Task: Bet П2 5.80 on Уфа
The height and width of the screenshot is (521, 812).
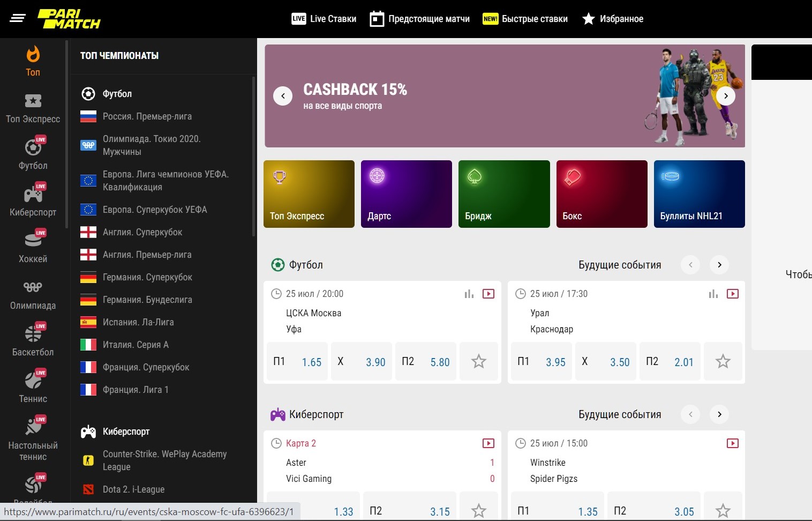Action: click(426, 362)
